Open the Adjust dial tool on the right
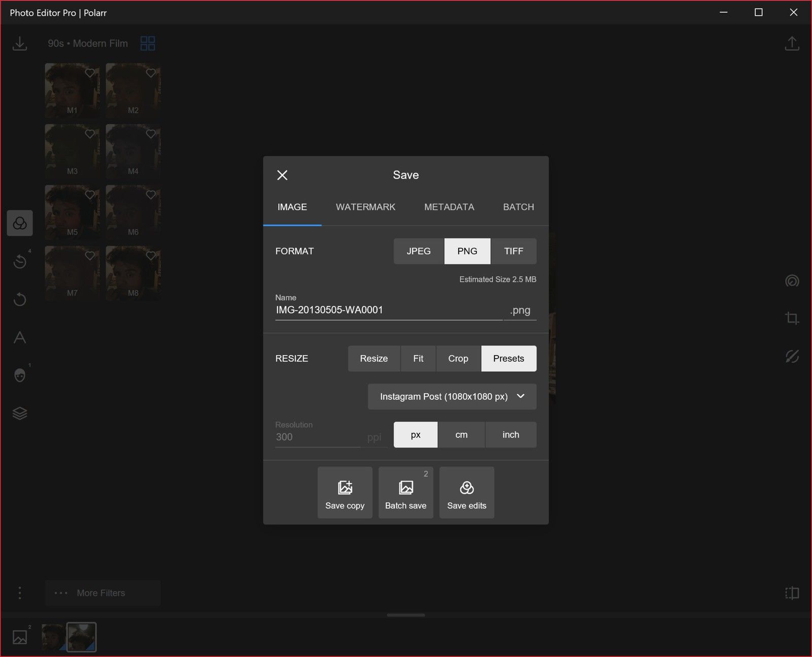Image resolution: width=812 pixels, height=657 pixels. (x=792, y=281)
